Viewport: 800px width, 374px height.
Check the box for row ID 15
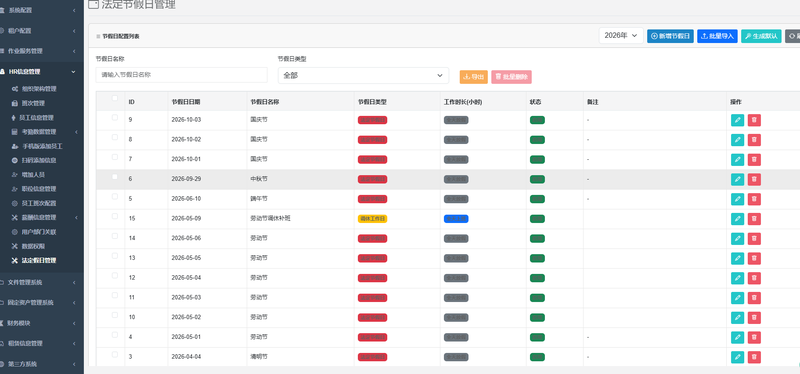(115, 216)
